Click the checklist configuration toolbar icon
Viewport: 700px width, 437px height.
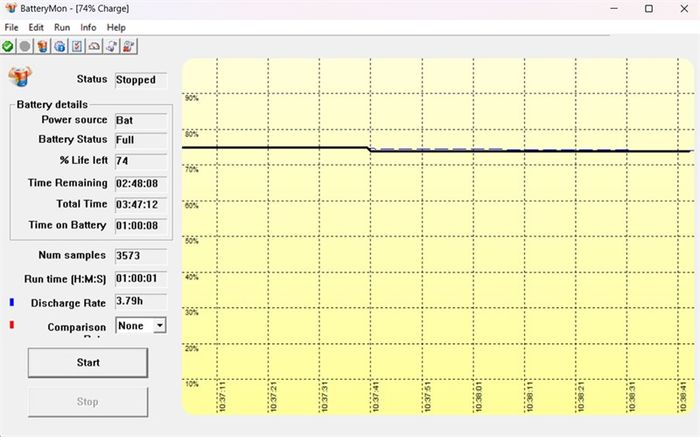pos(77,46)
